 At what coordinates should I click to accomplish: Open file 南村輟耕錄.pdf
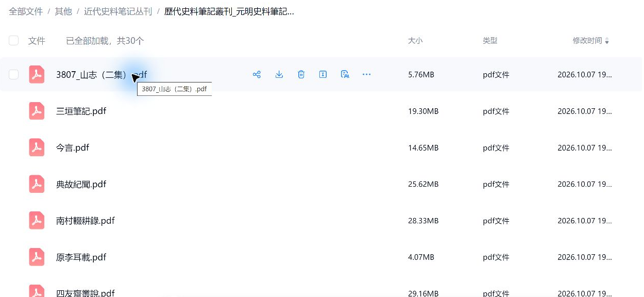coord(86,221)
